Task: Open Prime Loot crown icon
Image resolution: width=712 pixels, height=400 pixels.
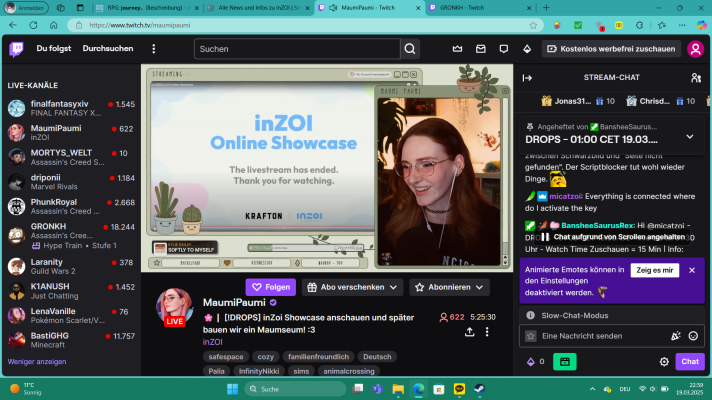Action: 457,49
